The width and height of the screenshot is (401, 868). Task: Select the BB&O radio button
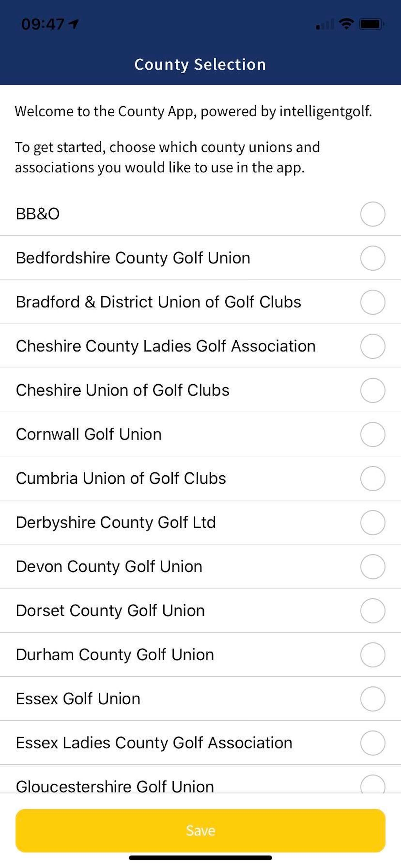(372, 214)
